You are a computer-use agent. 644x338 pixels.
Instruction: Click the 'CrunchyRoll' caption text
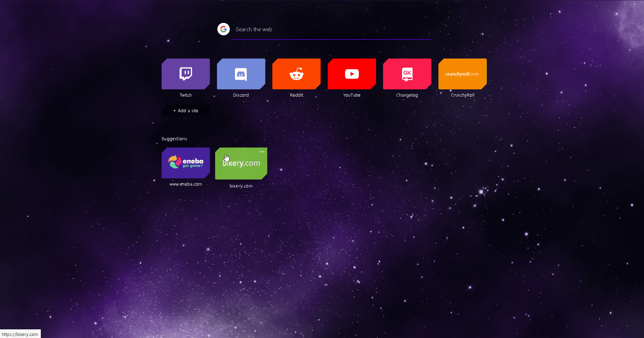click(462, 95)
